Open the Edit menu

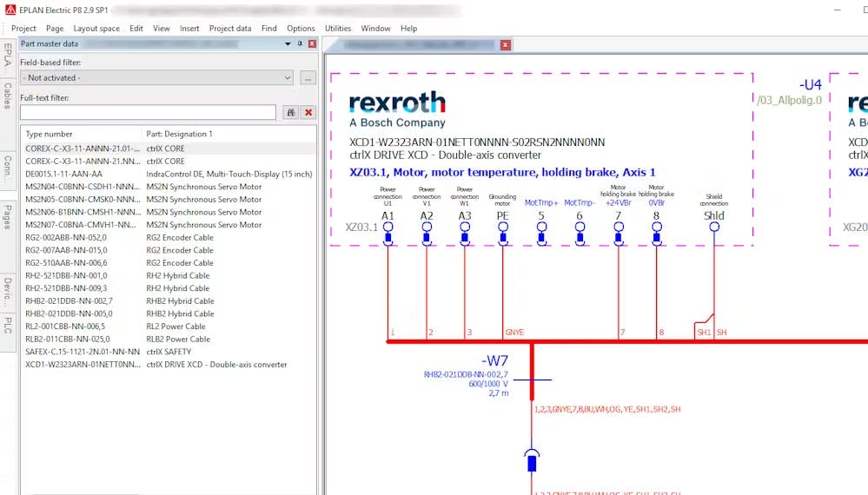(136, 28)
